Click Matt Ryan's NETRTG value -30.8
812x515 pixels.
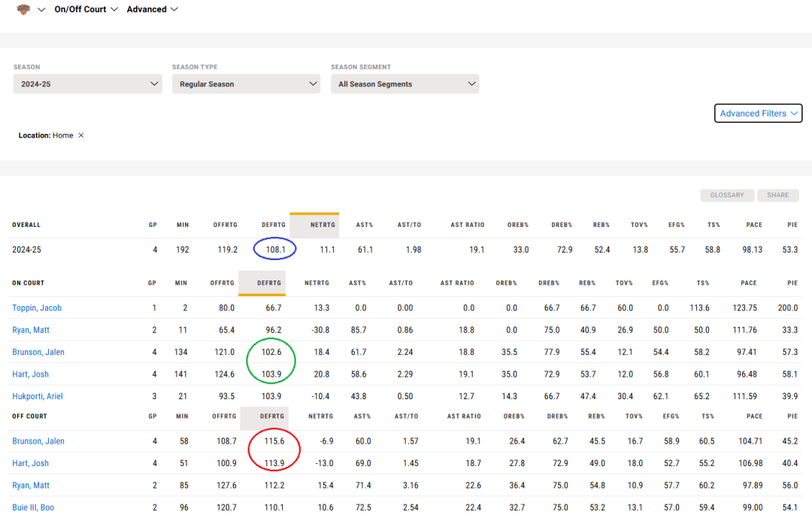point(320,330)
